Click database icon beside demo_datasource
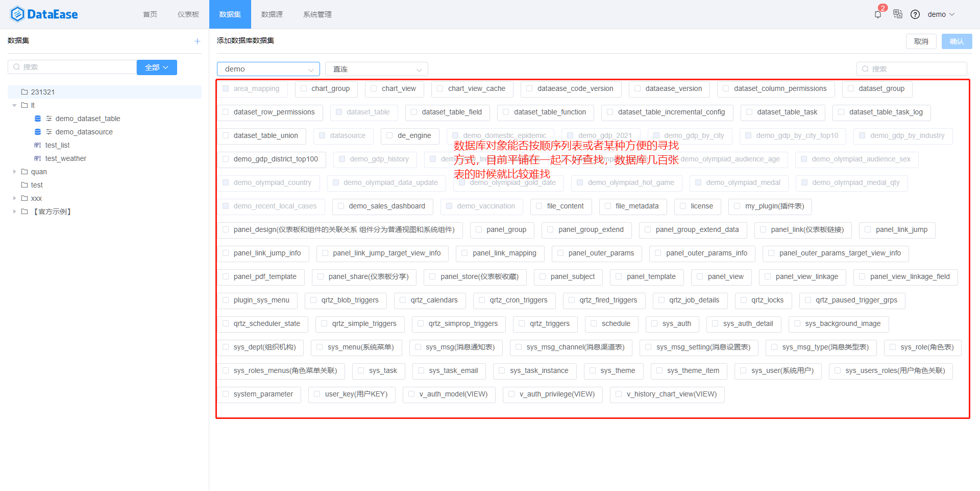Viewport: 980px width, 491px height. 38,132
